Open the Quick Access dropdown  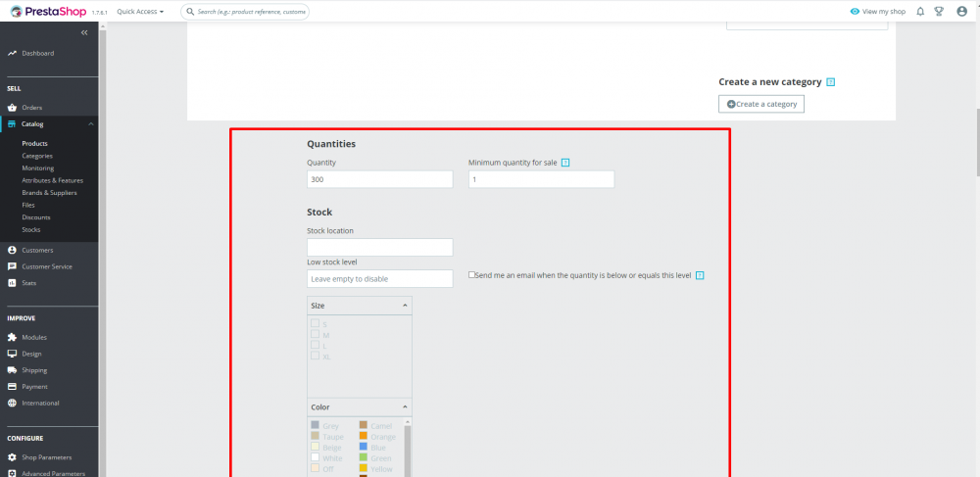pos(140,11)
